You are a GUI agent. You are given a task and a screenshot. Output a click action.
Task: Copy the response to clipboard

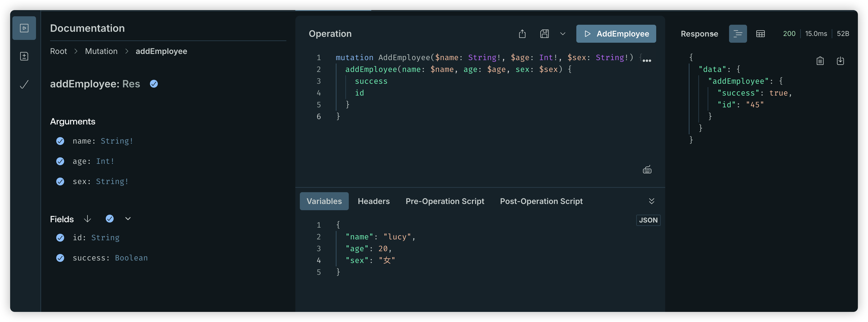[820, 61]
